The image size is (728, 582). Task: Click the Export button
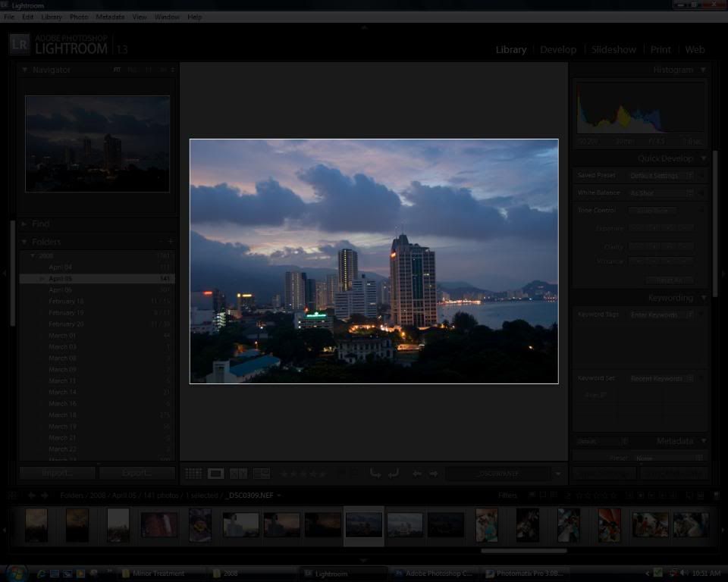tap(136, 473)
